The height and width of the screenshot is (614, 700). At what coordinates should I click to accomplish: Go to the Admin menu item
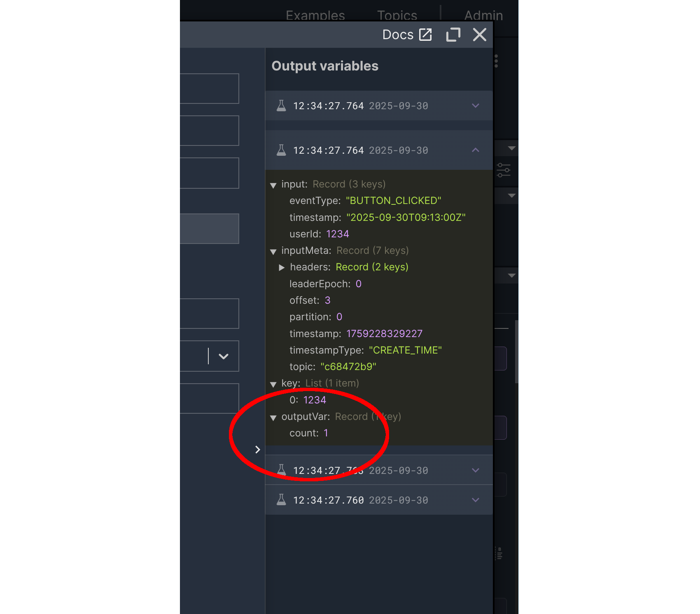point(483,15)
